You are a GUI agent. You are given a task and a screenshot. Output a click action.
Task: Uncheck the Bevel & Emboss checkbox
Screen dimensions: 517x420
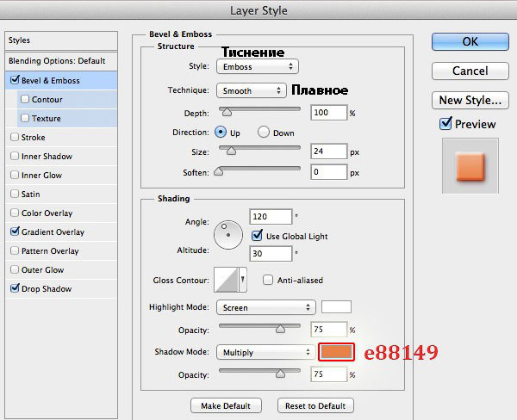[x=15, y=80]
